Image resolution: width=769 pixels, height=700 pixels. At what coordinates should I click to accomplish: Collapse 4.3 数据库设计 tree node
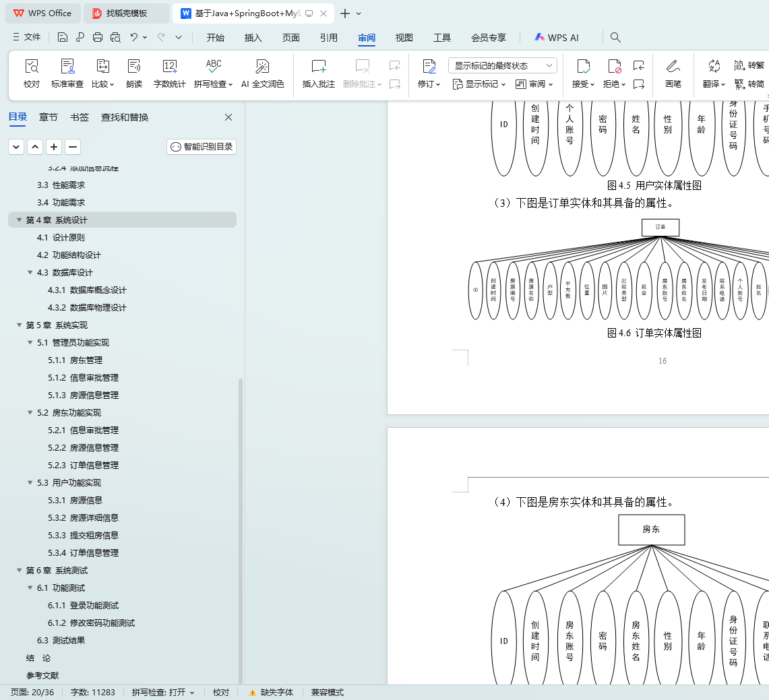coord(30,273)
